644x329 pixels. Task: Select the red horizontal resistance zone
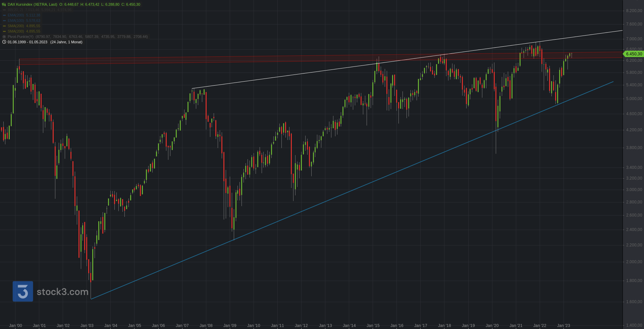pos(321,58)
